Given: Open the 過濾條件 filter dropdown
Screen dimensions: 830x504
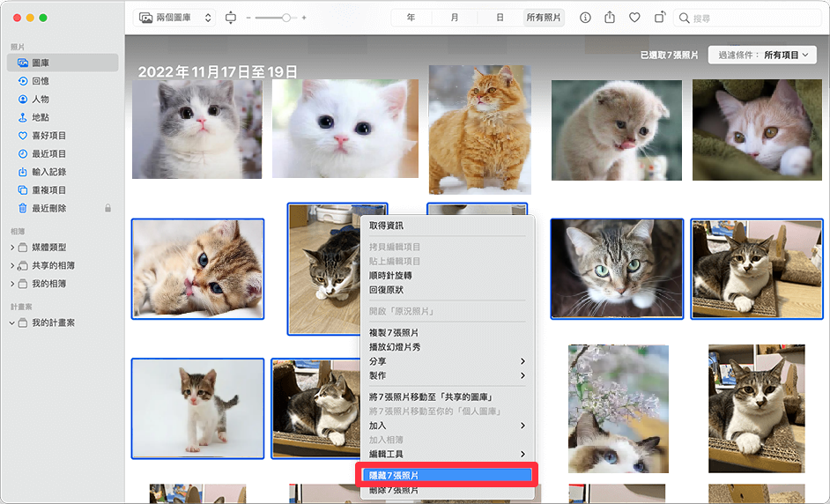Looking at the screenshot, I should click(762, 55).
